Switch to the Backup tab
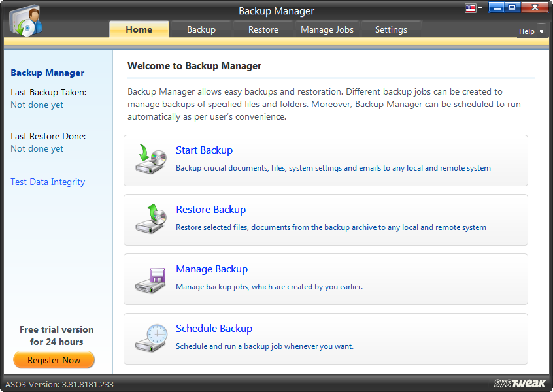 [201, 29]
